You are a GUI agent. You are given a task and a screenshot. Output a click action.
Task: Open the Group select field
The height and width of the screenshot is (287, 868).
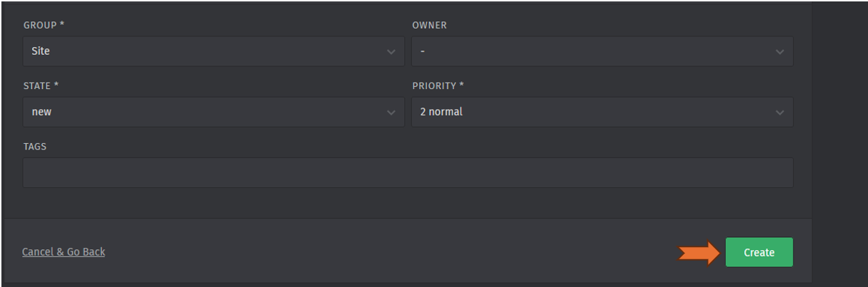tap(213, 52)
